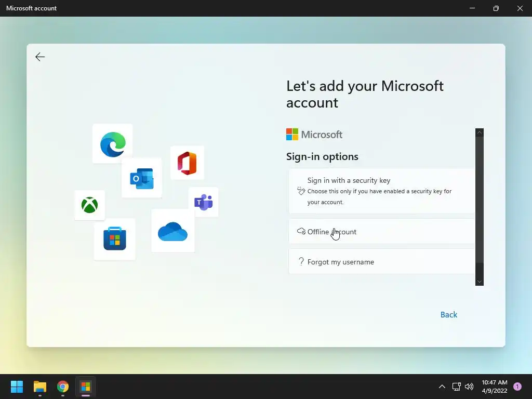The width and height of the screenshot is (532, 399).
Task: Open the volume tray icon
Action: click(469, 387)
